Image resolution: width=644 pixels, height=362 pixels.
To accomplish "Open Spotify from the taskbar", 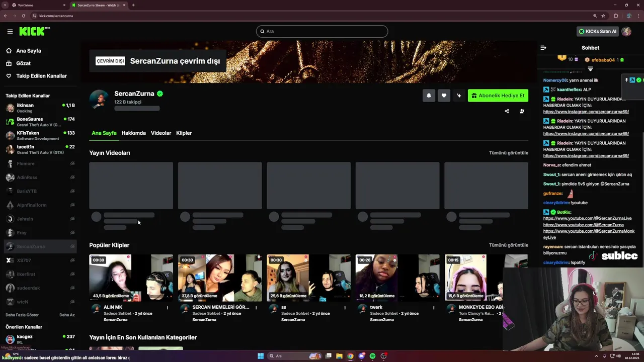I will point(372,356).
